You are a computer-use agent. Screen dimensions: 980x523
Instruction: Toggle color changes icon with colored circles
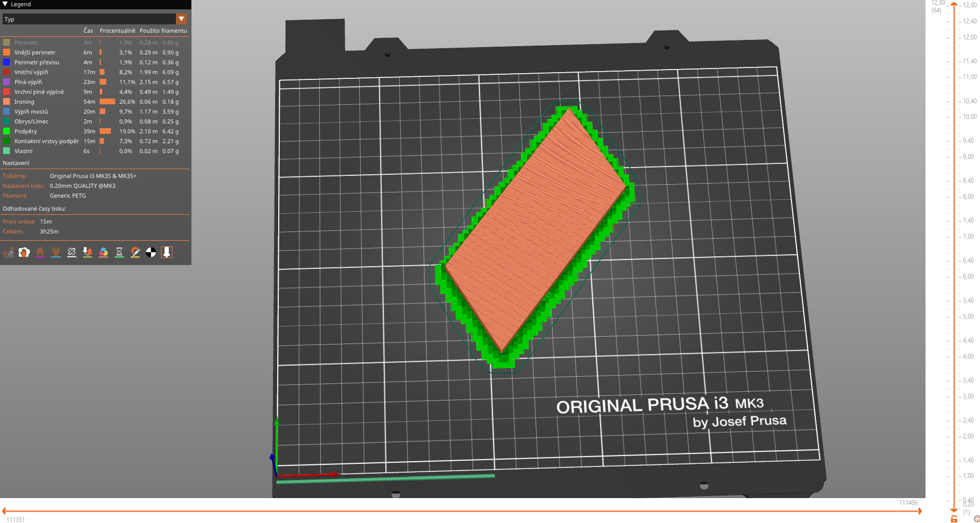coord(103,253)
